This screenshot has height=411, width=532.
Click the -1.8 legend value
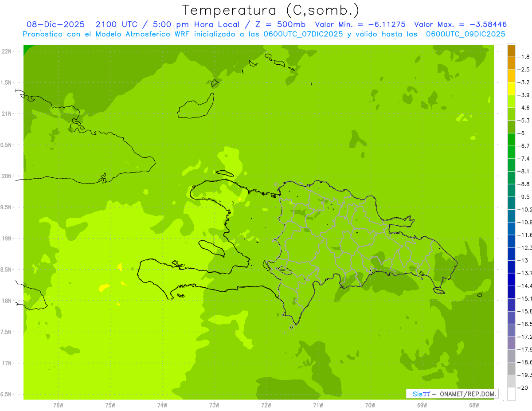(524, 57)
